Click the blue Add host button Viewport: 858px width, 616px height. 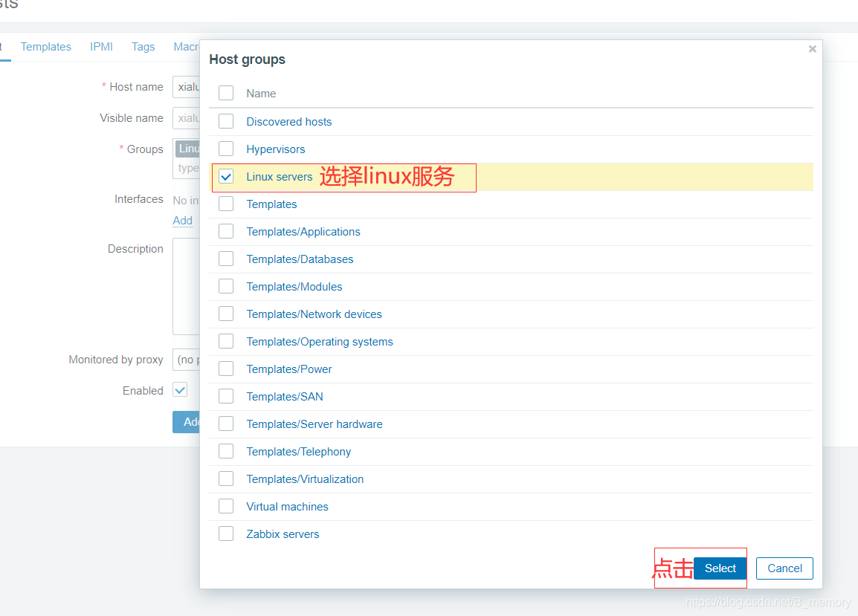(x=187, y=422)
